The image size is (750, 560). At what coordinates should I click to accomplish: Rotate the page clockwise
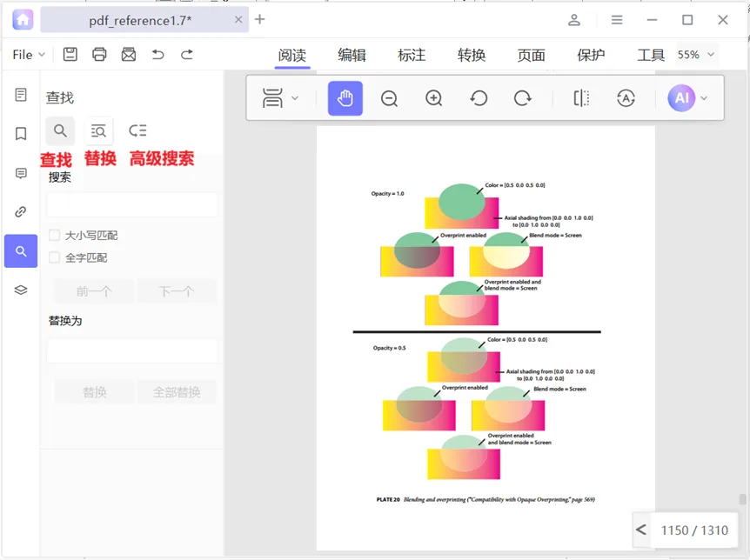pyautogui.click(x=522, y=98)
